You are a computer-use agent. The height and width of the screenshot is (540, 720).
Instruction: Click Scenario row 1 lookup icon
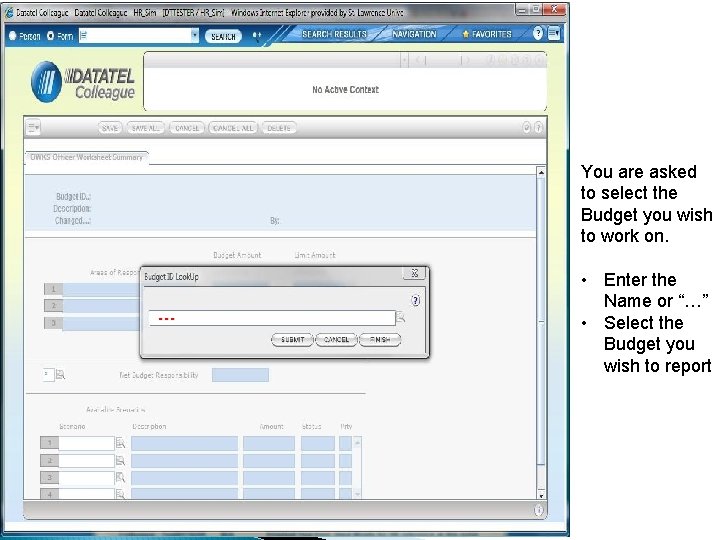click(120, 443)
